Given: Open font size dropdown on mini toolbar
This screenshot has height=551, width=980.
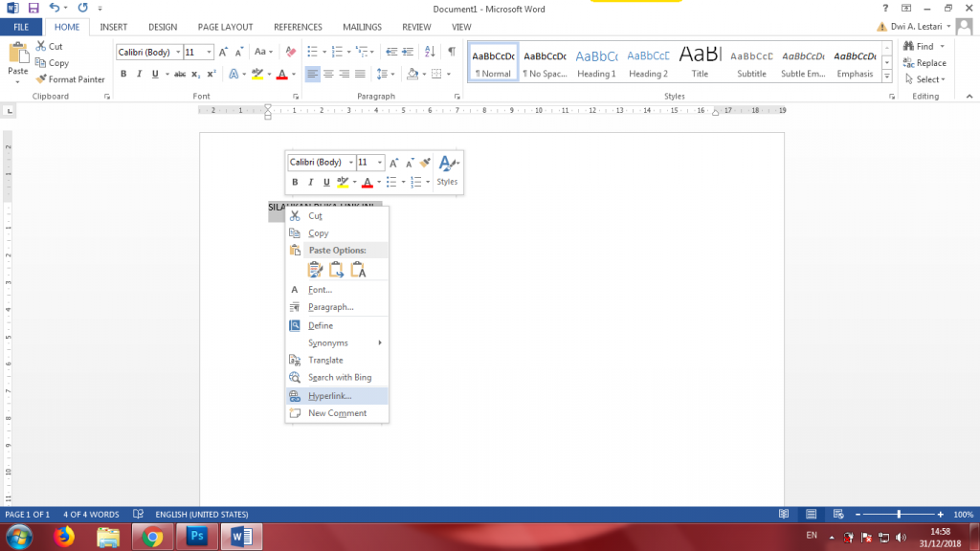Looking at the screenshot, I should [x=379, y=163].
